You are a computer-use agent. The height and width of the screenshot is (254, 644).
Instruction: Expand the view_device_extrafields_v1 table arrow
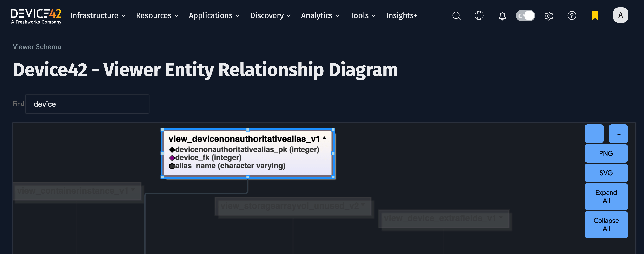[501, 217]
